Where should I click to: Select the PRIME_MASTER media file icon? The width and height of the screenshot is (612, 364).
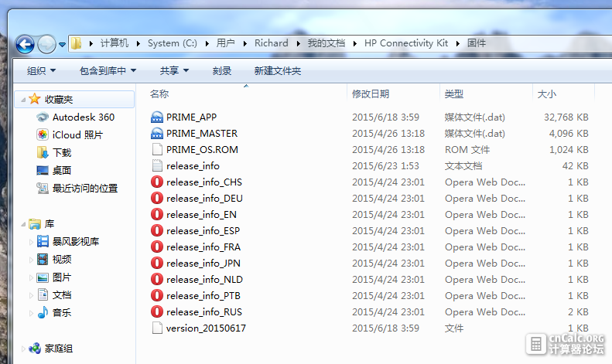point(157,133)
